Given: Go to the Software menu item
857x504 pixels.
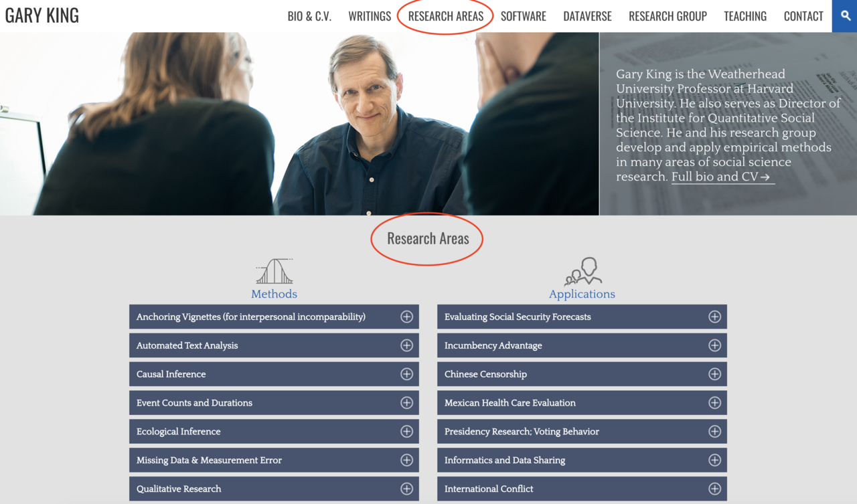Looking at the screenshot, I should point(523,16).
